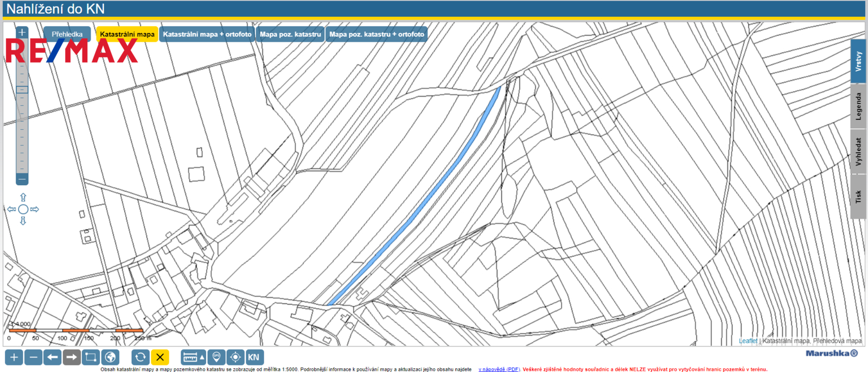This screenshot has height=372, width=868.
Task: Refresh the map with circular arrows icon
Action: (141, 357)
